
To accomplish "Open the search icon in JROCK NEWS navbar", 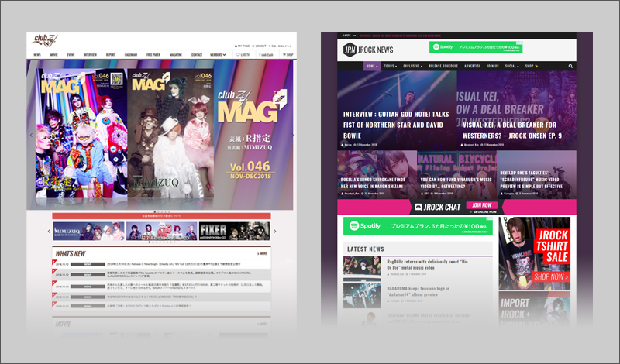I will pyautogui.click(x=570, y=67).
